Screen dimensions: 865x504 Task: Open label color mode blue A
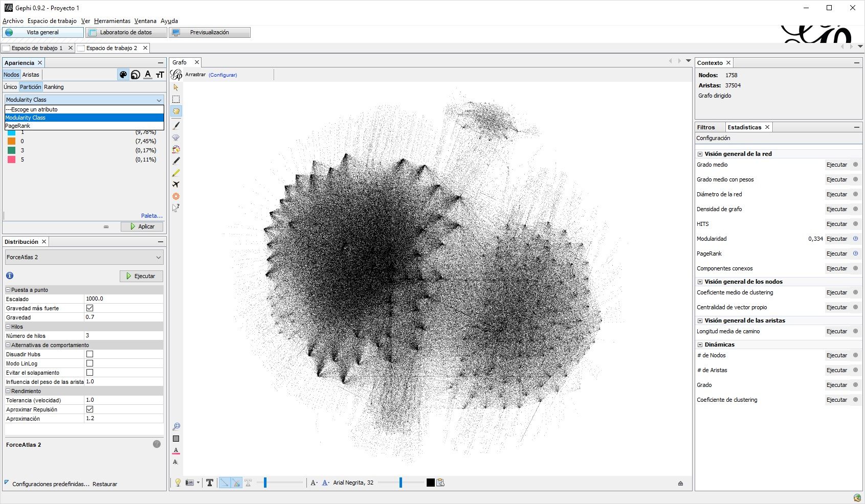coord(325,483)
